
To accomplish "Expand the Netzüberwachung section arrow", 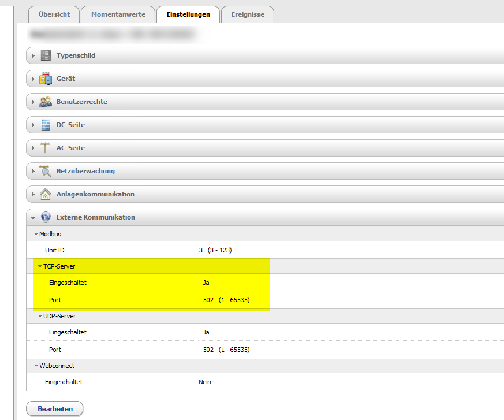I will 33,172.
